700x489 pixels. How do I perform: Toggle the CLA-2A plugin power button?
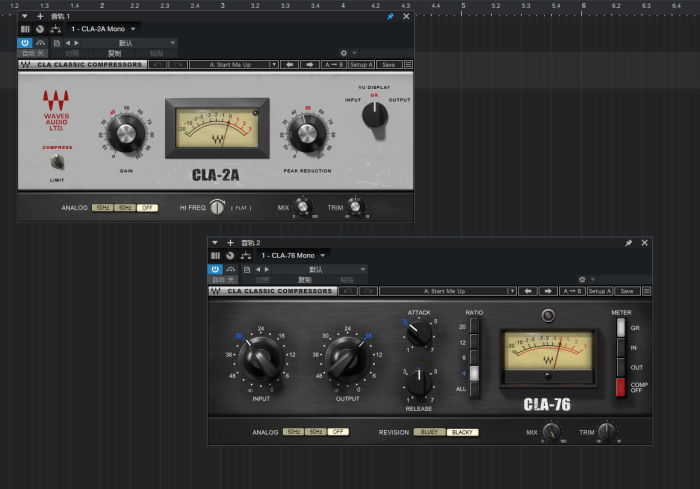click(x=25, y=43)
